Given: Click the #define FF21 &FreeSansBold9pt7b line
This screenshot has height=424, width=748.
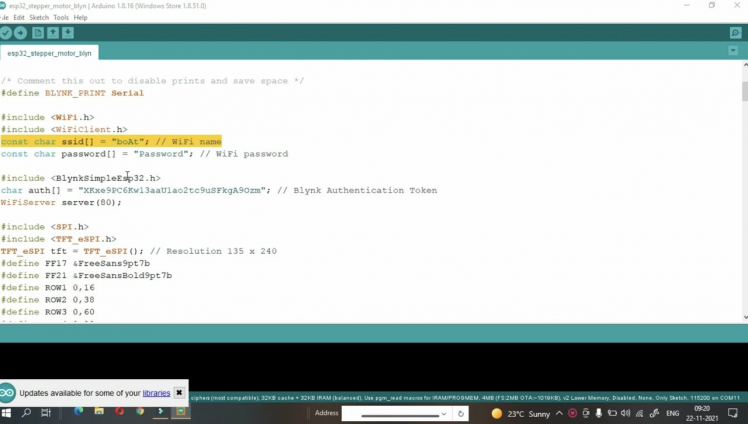Looking at the screenshot, I should (x=86, y=276).
